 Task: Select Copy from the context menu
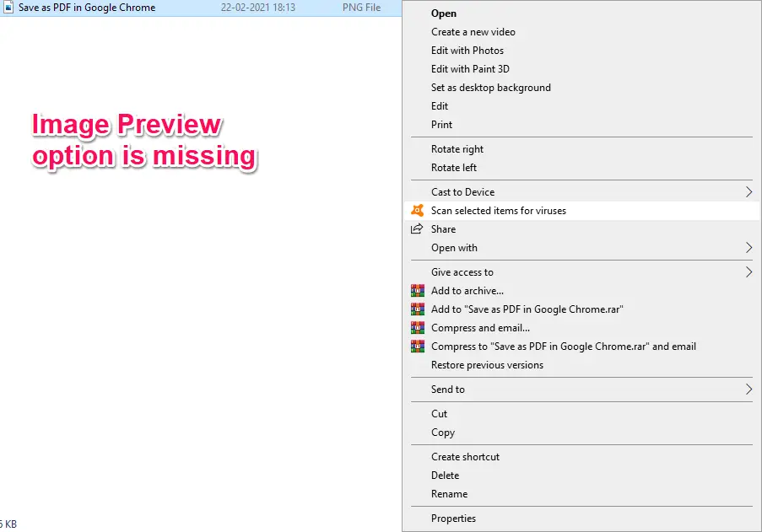coord(581,432)
